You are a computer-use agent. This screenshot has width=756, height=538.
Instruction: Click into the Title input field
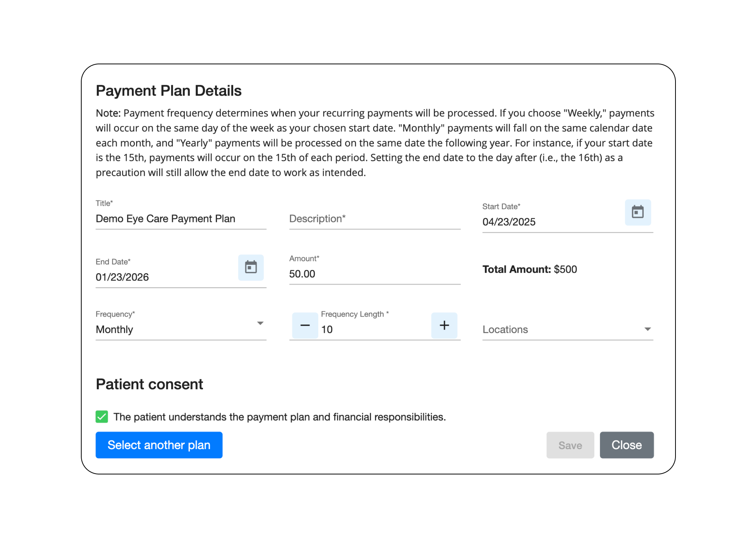tap(181, 219)
